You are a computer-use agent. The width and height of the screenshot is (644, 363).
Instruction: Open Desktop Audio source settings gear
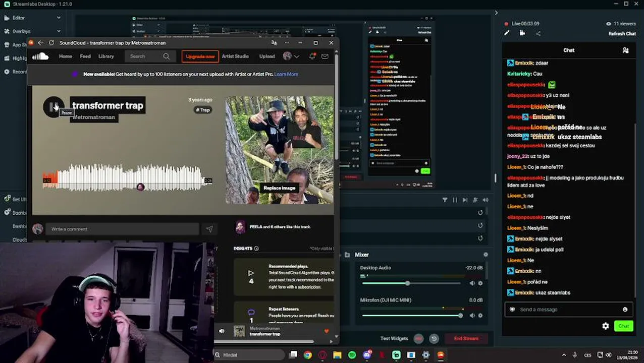point(480,283)
